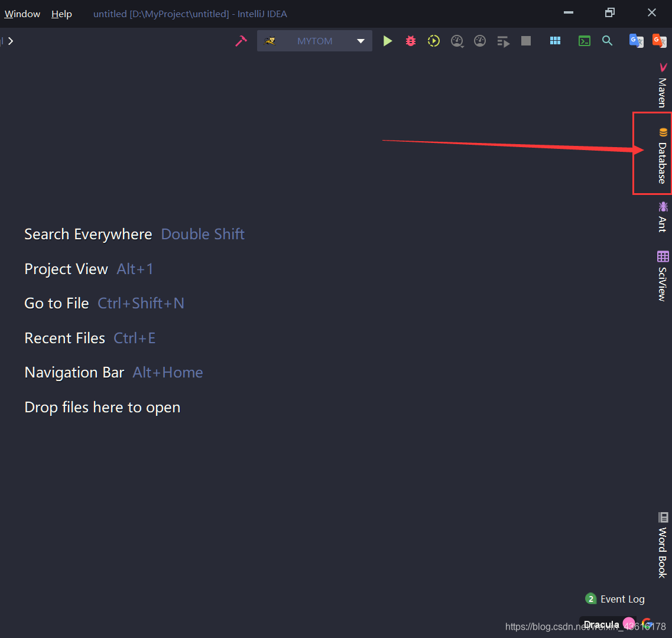Open Project Structure blue grid icon
Viewport: 672px width, 638px height.
point(555,41)
